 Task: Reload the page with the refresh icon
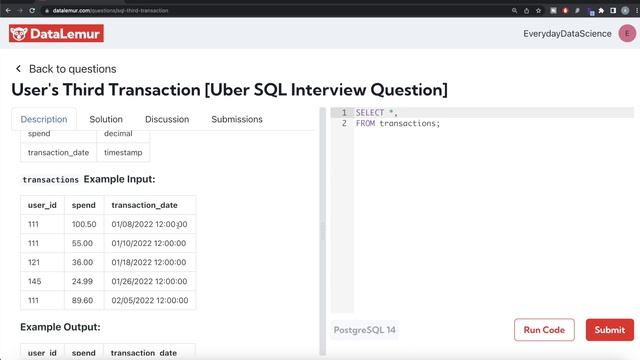(32, 11)
